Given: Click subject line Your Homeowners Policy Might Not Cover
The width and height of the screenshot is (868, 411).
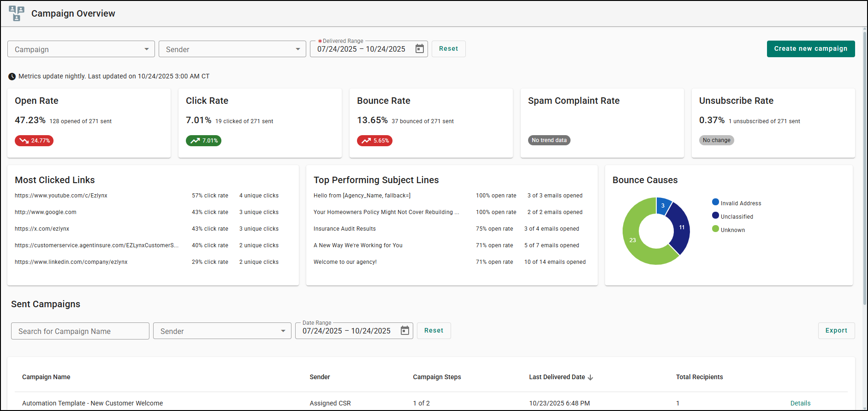Looking at the screenshot, I should [x=386, y=212].
